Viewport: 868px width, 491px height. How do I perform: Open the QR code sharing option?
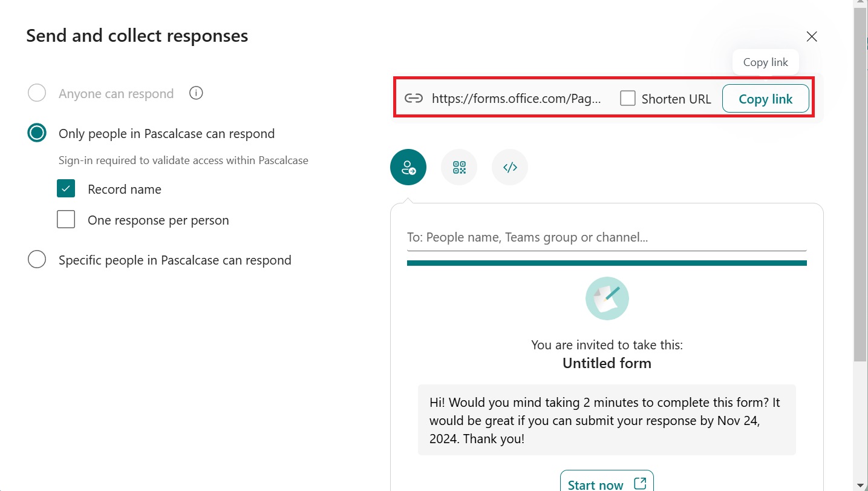tap(459, 167)
